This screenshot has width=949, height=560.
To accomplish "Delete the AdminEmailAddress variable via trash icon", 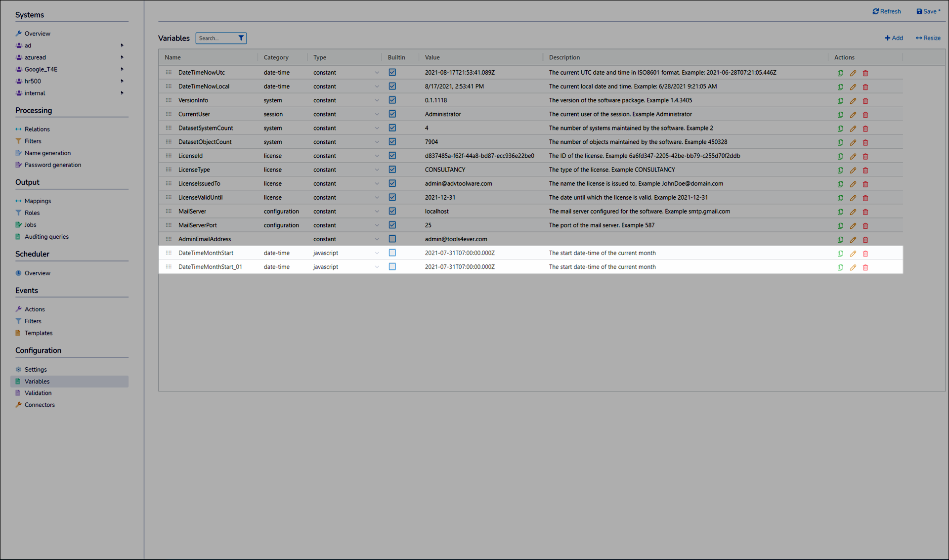I will pyautogui.click(x=865, y=240).
